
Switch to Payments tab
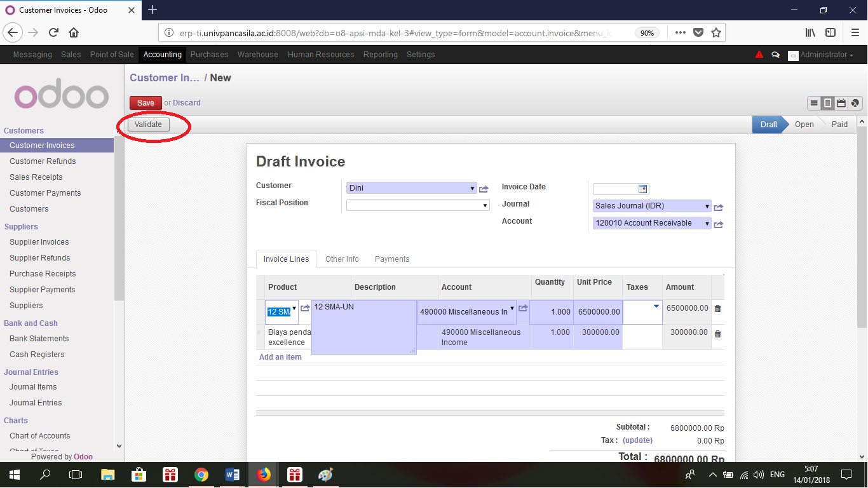[392, 259]
